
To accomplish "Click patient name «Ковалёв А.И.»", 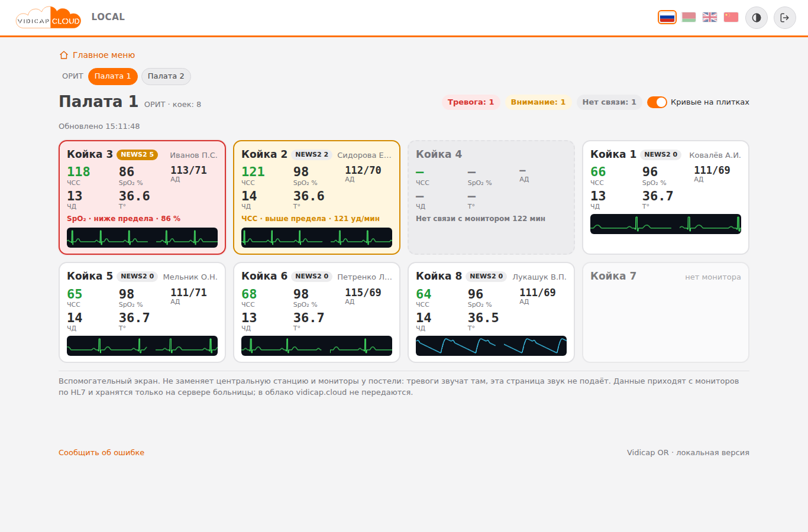I will 715,155.
